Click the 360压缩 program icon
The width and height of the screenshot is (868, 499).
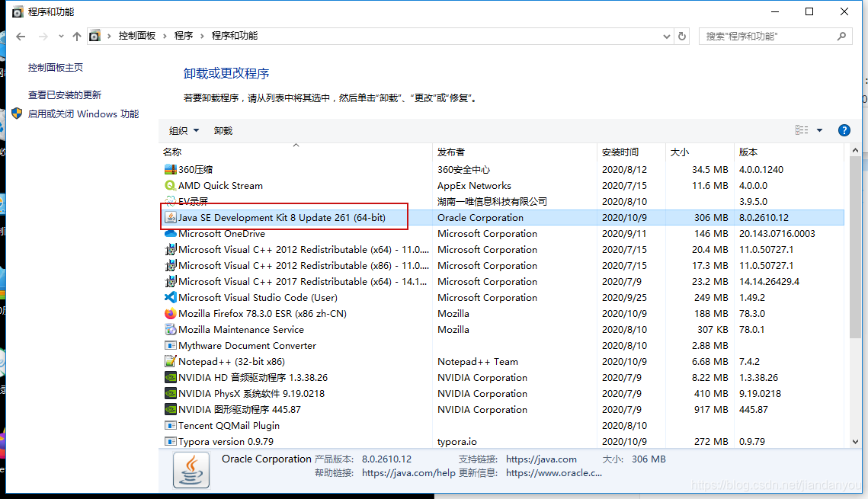[171, 169]
